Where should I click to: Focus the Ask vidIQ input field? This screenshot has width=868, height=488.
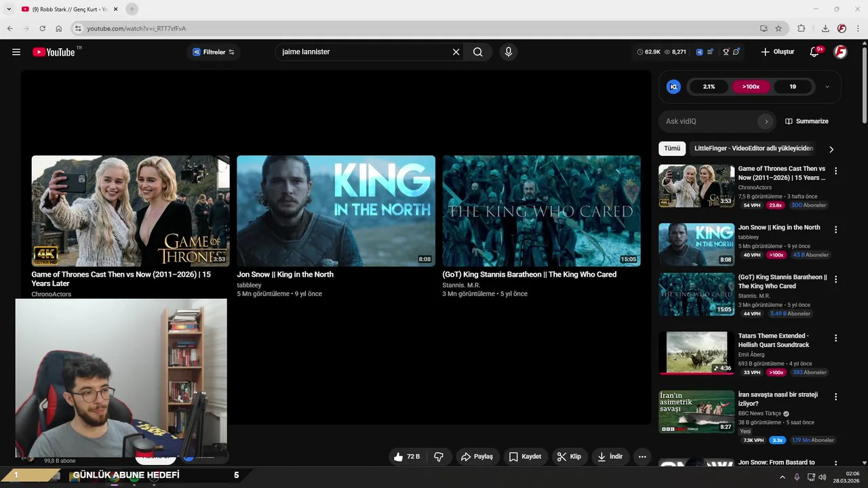tap(709, 121)
